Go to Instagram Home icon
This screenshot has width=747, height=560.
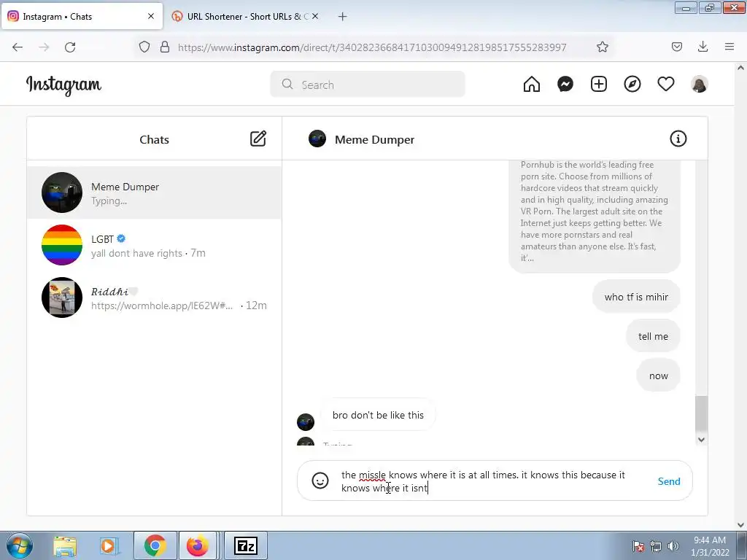pyautogui.click(x=532, y=85)
